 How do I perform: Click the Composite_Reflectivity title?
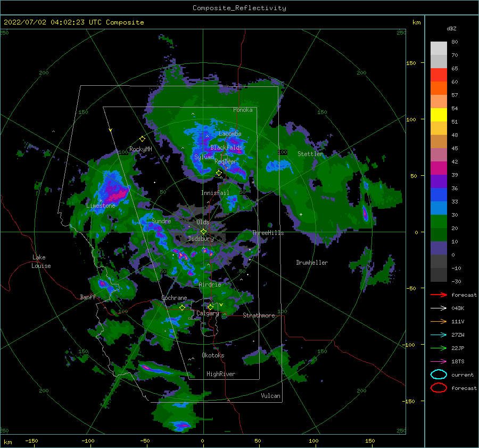(x=240, y=8)
